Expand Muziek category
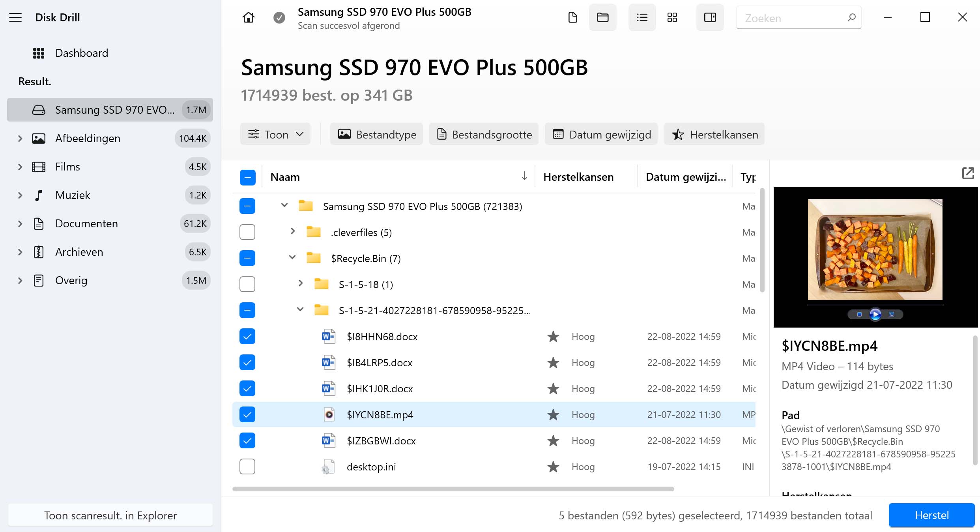Screen dimensions: 980x532 [20, 195]
